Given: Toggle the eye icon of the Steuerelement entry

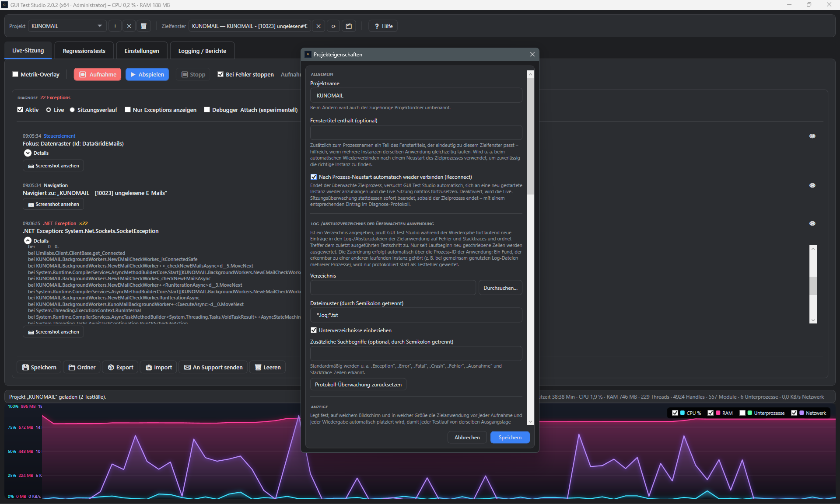Looking at the screenshot, I should pyautogui.click(x=812, y=136).
